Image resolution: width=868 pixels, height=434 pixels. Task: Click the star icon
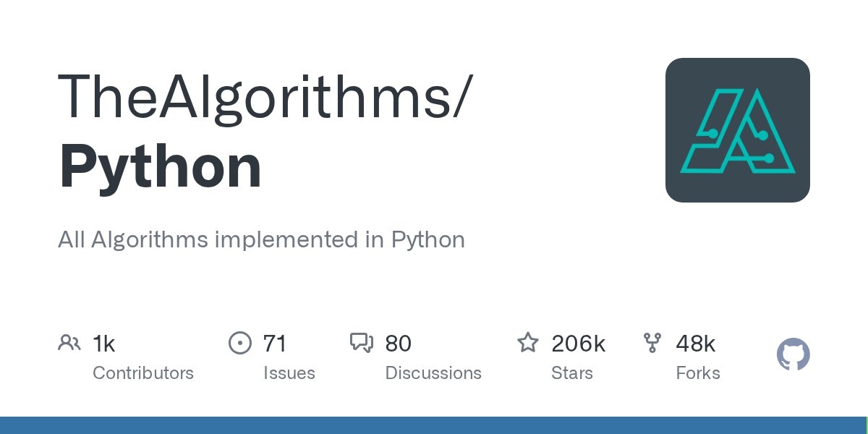[x=528, y=343]
